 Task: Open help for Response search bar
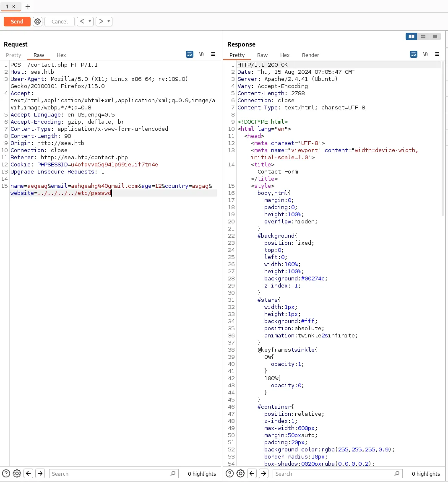coord(229,473)
